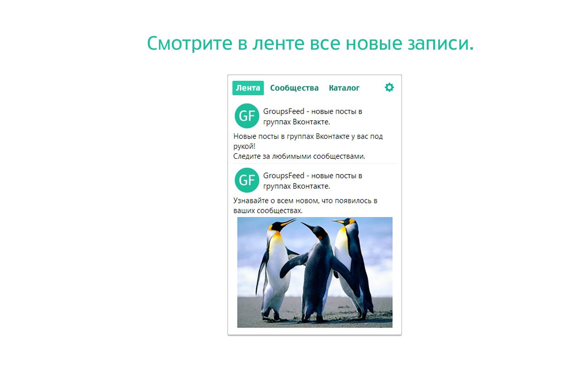Open the post about новые посты под рукой

coord(308,141)
